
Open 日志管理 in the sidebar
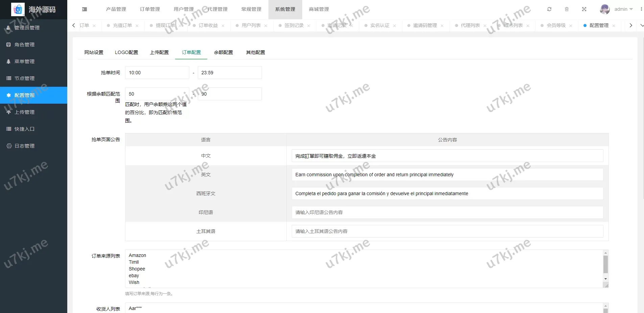tap(24, 146)
